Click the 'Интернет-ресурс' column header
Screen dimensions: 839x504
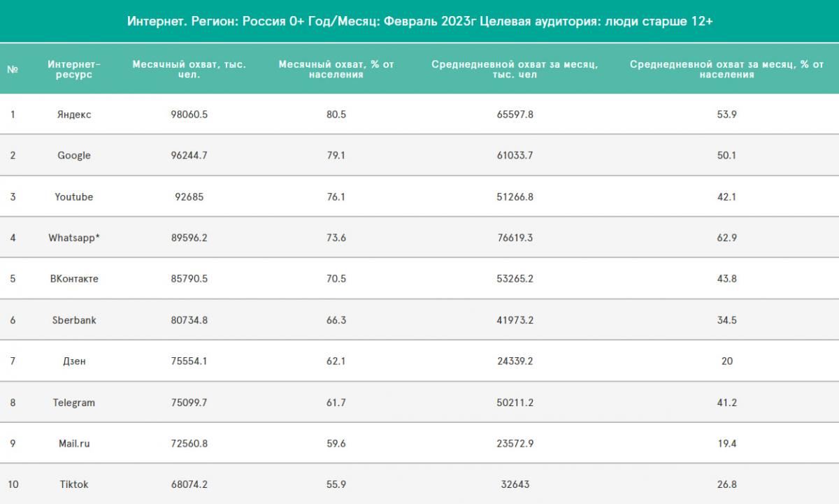(74, 69)
